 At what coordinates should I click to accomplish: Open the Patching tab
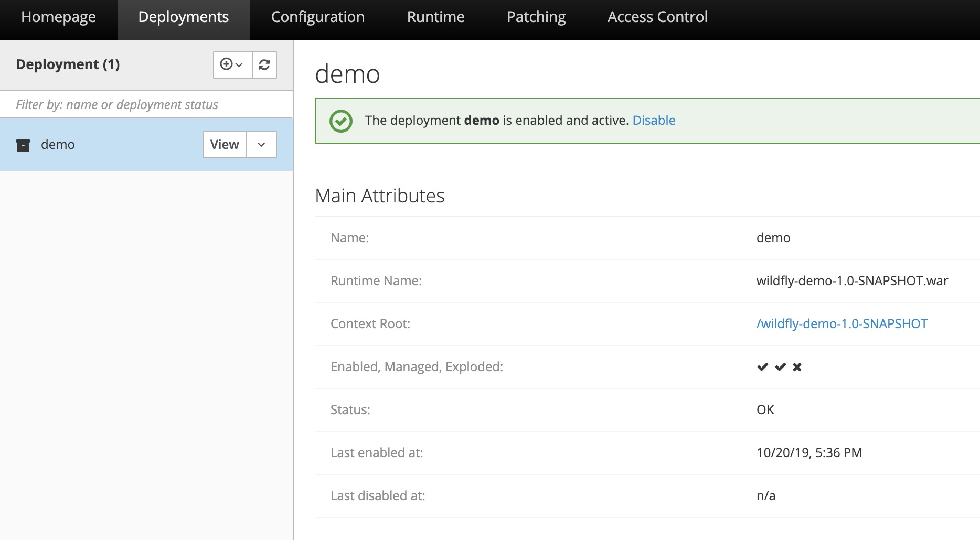pos(536,17)
